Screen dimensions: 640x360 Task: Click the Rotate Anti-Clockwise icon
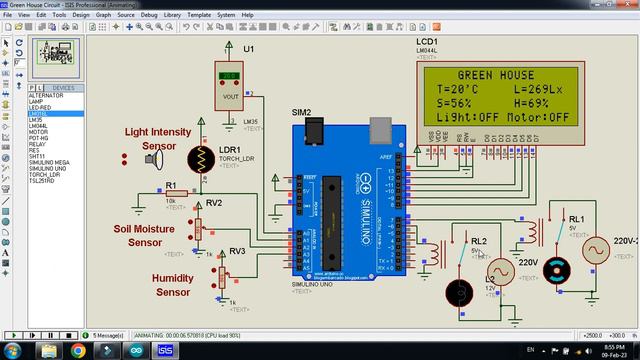(x=19, y=53)
